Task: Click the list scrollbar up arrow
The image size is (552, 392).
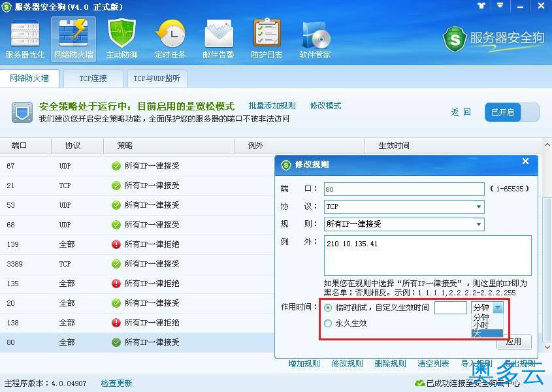Action: point(547,145)
